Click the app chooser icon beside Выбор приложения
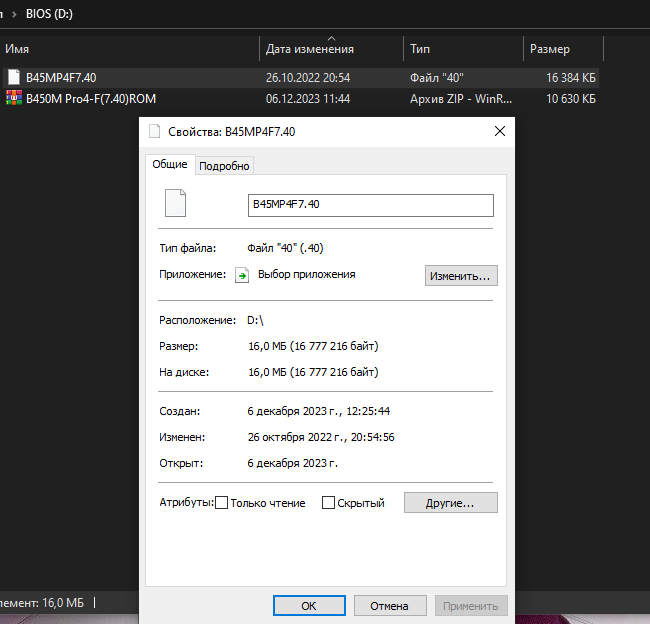650x624 pixels. click(242, 275)
